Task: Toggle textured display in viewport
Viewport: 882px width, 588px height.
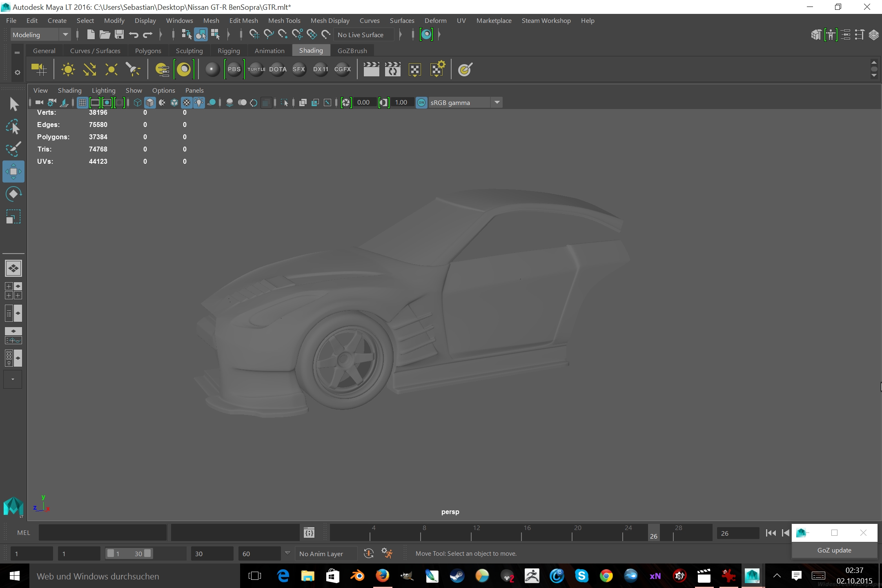Action: (187, 102)
